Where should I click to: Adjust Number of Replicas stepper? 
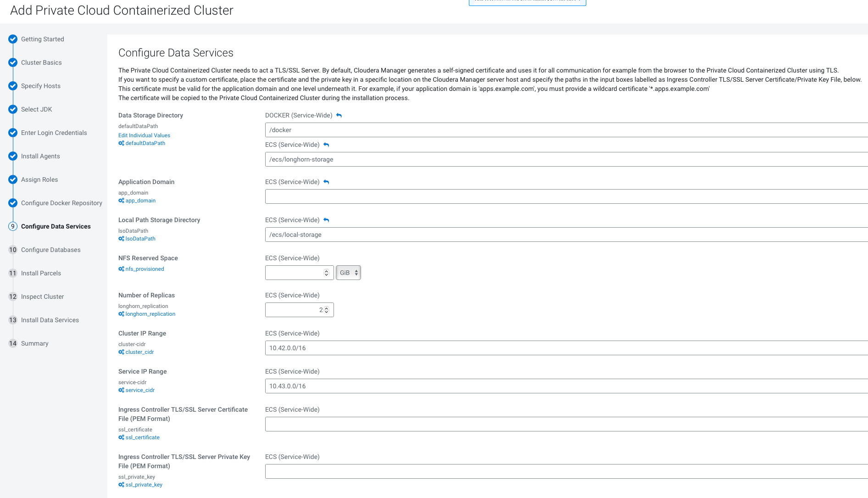326,310
